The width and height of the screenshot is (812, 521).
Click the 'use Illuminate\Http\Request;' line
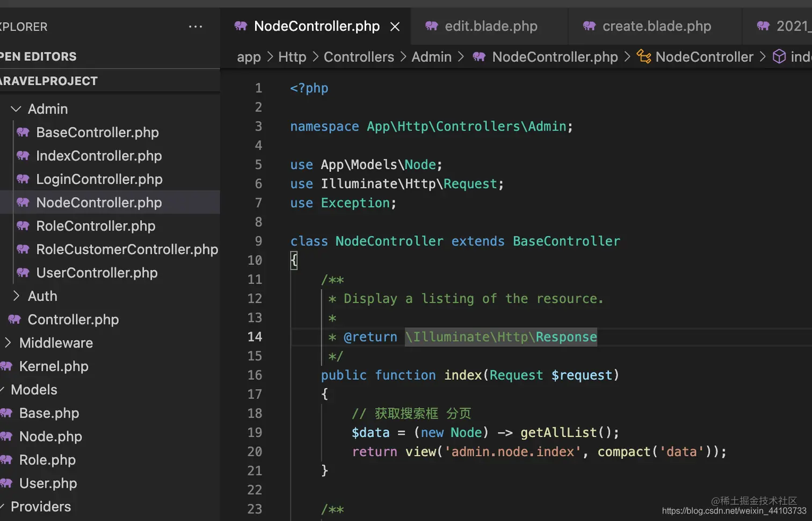pos(397,184)
